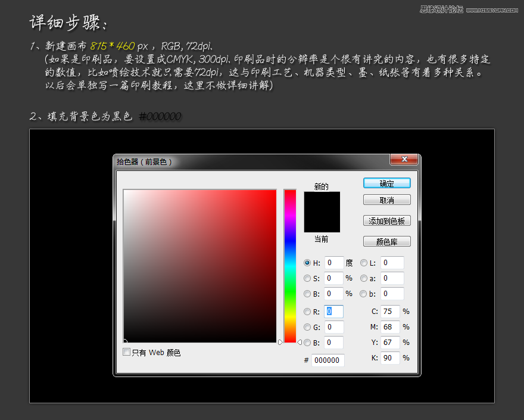
Task: Click the hue slider's right triangle handle
Action: pos(299,342)
